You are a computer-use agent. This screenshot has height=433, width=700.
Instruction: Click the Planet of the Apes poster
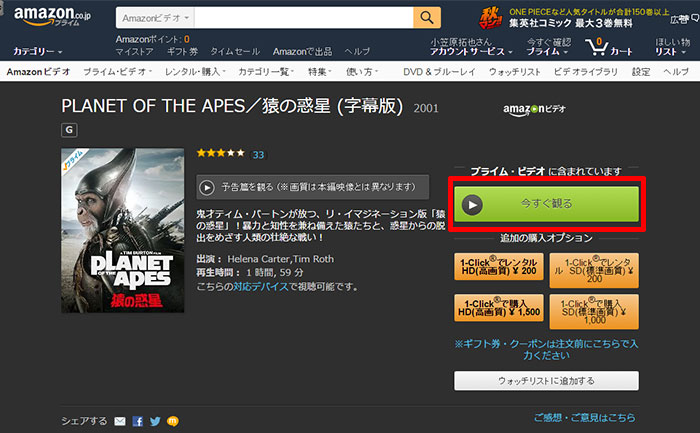click(123, 230)
